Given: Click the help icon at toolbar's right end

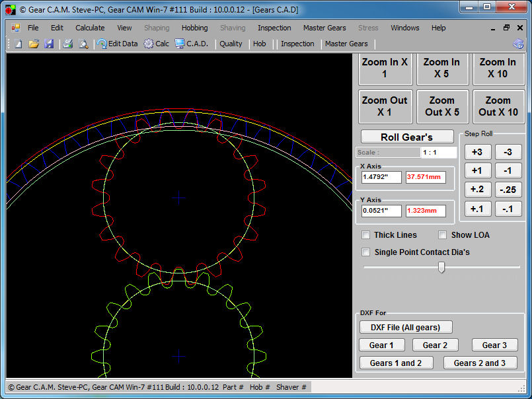Looking at the screenshot, I should tap(518, 44).
